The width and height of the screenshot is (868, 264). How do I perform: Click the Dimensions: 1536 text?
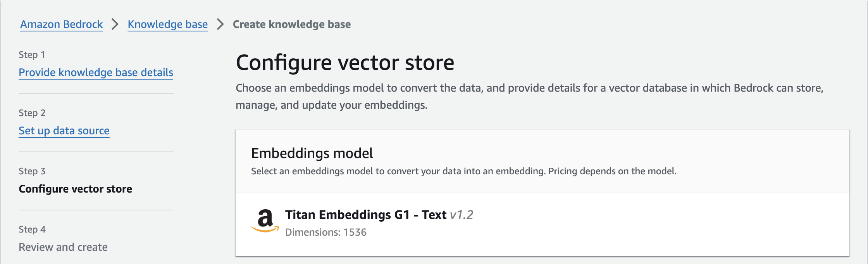click(x=325, y=232)
